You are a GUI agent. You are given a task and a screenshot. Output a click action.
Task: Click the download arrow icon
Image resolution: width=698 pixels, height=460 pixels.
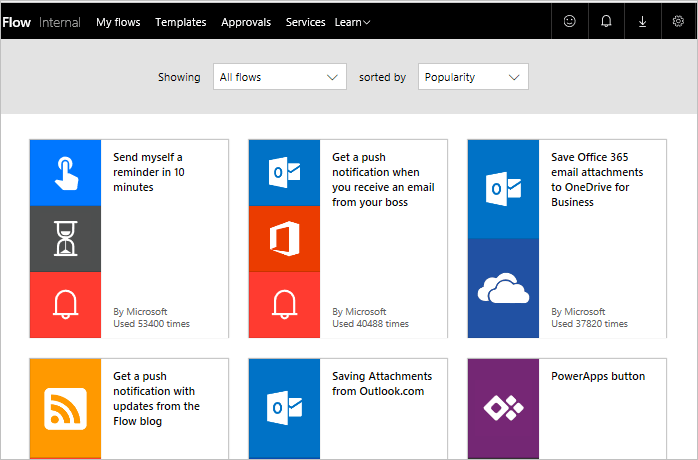[x=642, y=21]
